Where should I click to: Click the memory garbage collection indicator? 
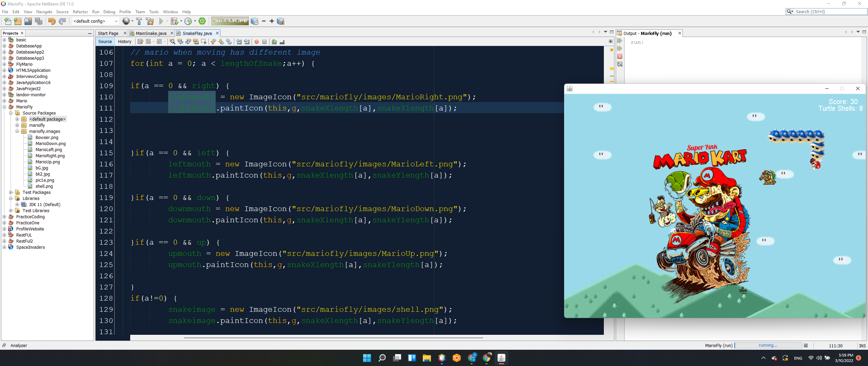pos(230,21)
